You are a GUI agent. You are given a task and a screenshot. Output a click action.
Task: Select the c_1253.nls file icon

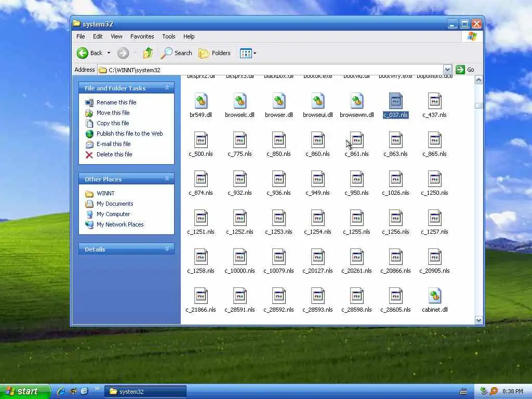(279, 218)
